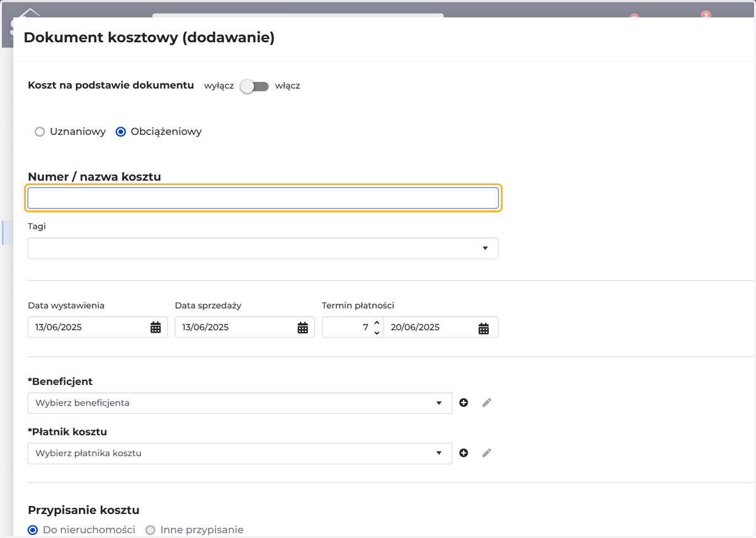Expand the Tagi dropdown
756x538 pixels.
coord(263,248)
